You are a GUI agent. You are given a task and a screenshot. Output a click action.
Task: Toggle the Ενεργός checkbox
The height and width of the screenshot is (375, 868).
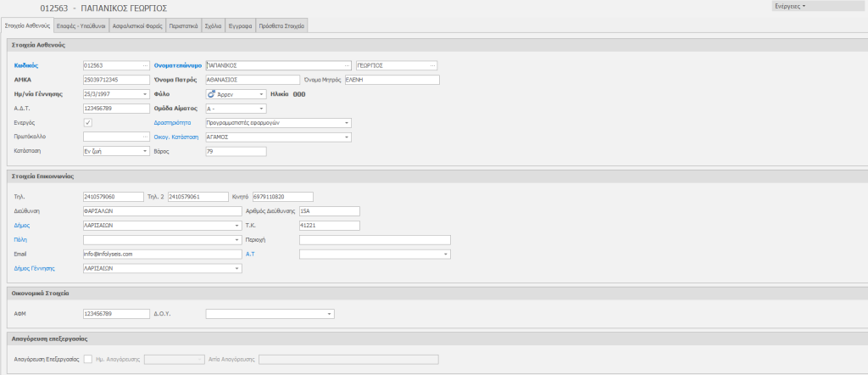88,123
